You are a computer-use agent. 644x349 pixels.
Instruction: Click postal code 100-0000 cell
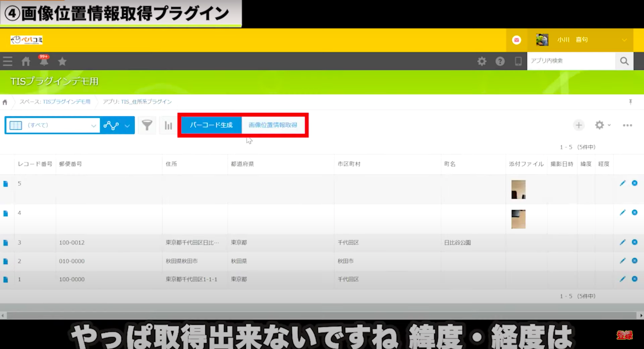tap(72, 279)
